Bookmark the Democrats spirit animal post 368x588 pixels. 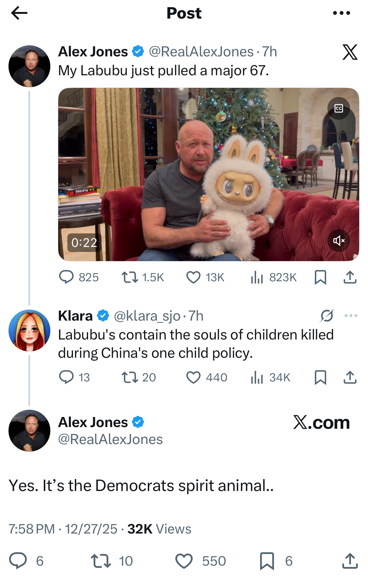(267, 561)
